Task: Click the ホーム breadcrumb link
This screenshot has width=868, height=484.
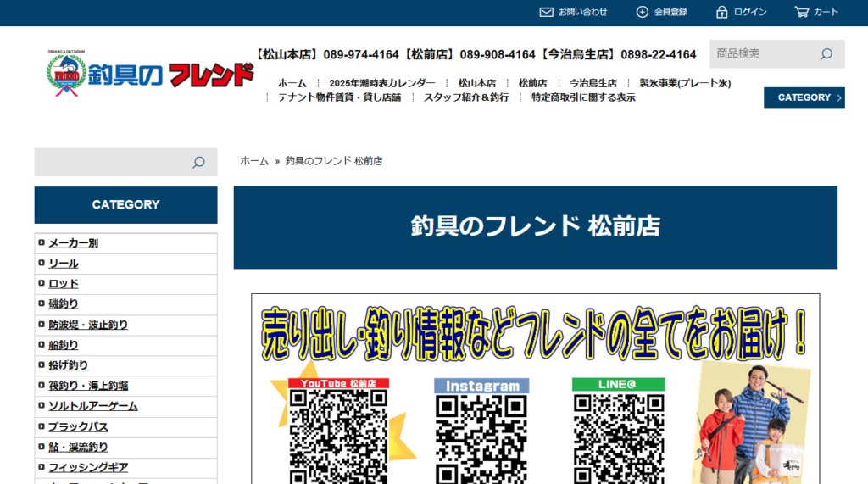Action: [254, 161]
